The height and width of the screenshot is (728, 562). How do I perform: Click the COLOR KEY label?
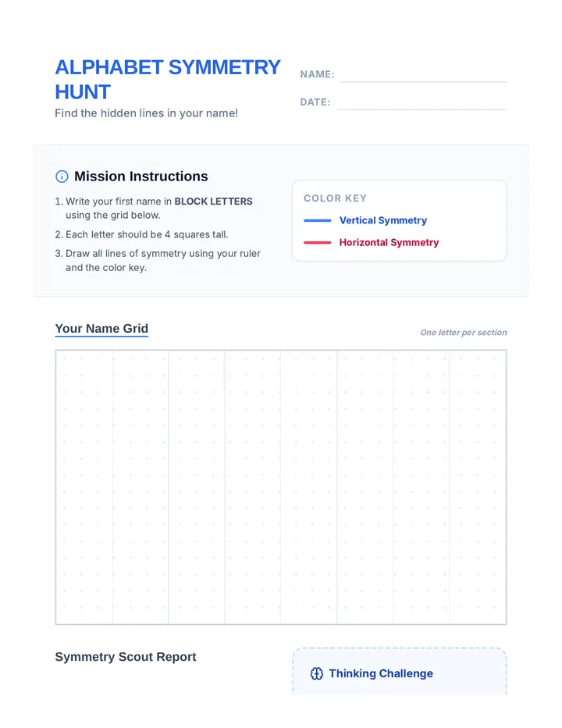[x=335, y=198]
